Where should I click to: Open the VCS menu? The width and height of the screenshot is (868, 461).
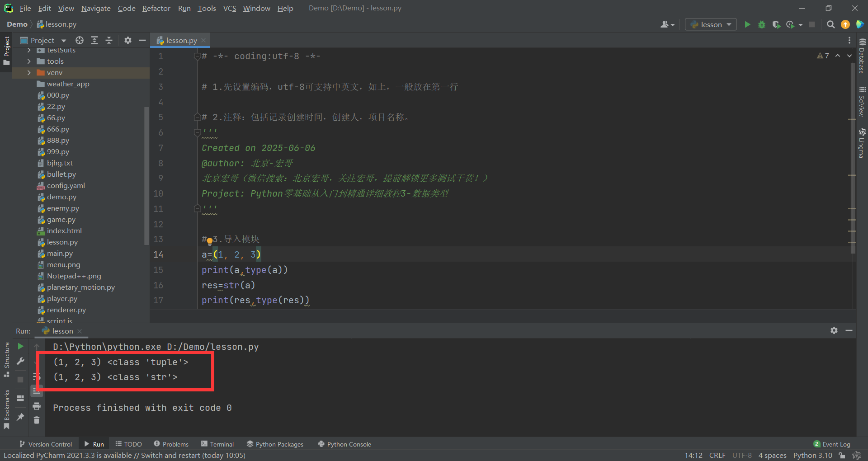click(230, 8)
